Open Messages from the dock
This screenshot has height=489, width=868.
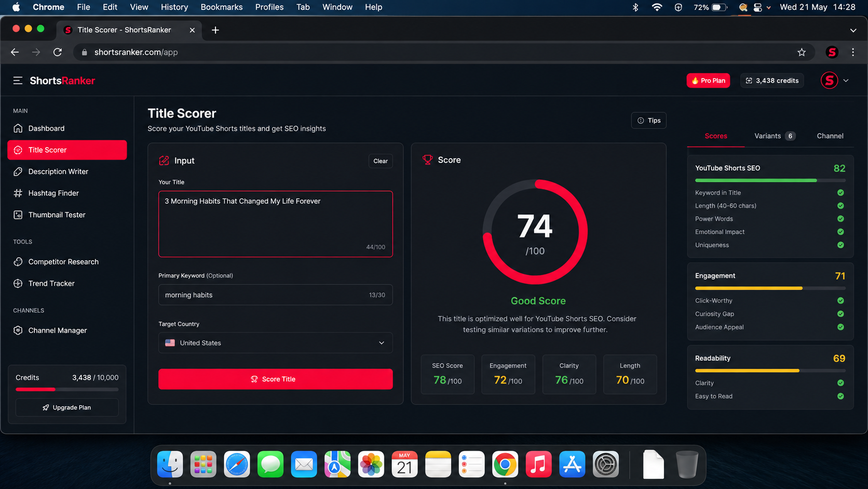(x=270, y=464)
